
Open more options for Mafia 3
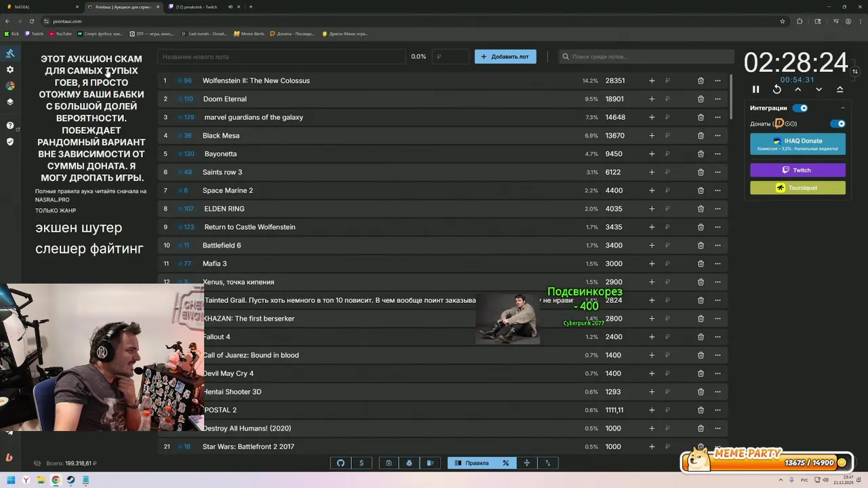pyautogui.click(x=717, y=264)
